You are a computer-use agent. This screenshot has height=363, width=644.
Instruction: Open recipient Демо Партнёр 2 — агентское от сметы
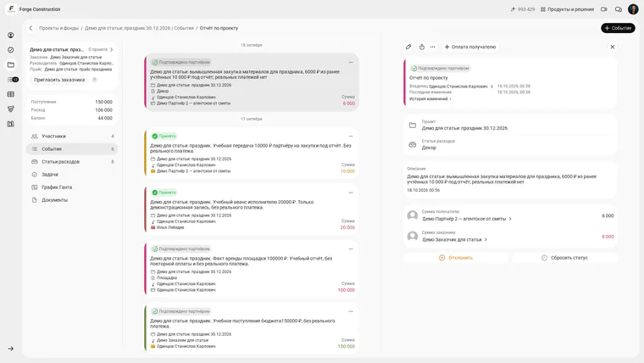coord(467,219)
